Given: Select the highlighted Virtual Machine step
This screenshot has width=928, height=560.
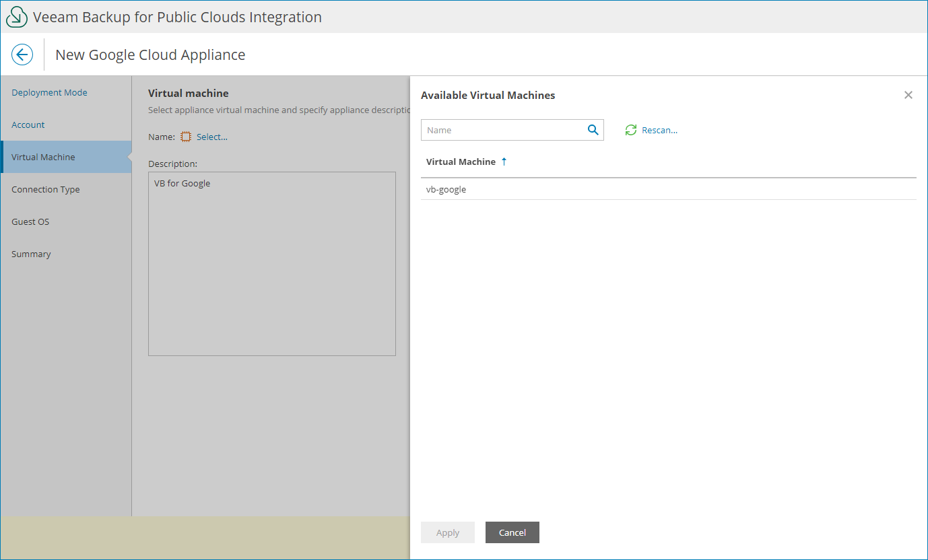Looking at the screenshot, I should click(x=43, y=157).
